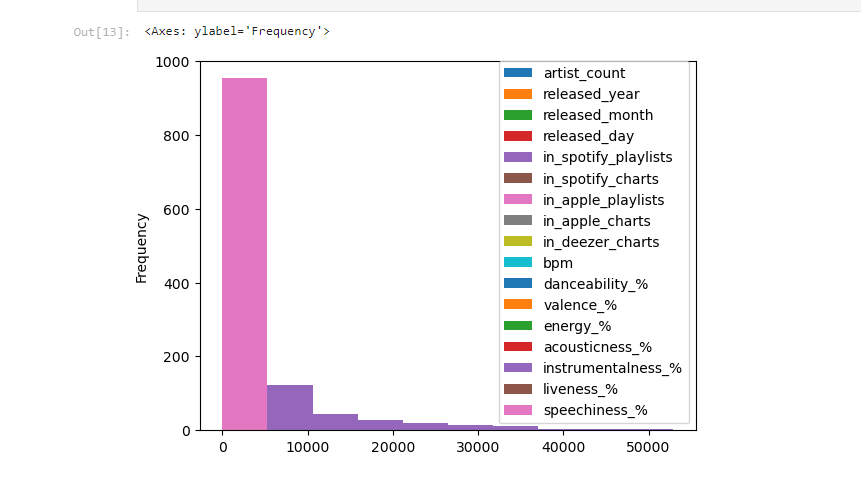Select the bpm cyan legend swatch
This screenshot has width=861, height=477.
(x=518, y=263)
